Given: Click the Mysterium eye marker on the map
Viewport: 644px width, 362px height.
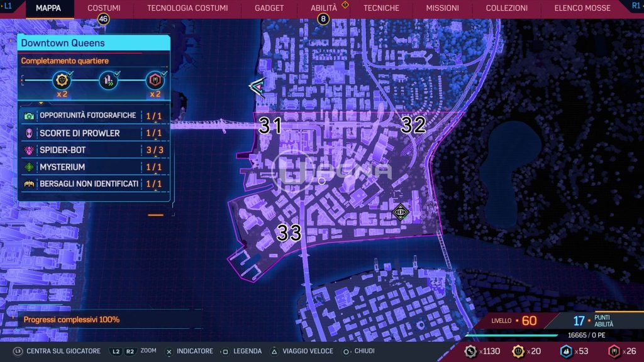Looking at the screenshot, I should point(400,212).
